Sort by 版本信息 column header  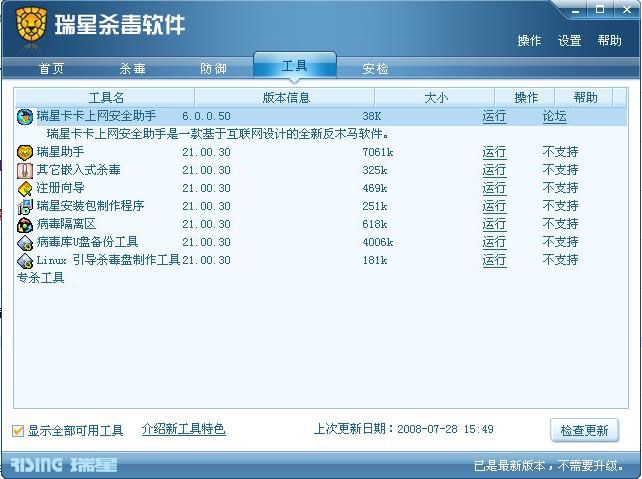[285, 98]
